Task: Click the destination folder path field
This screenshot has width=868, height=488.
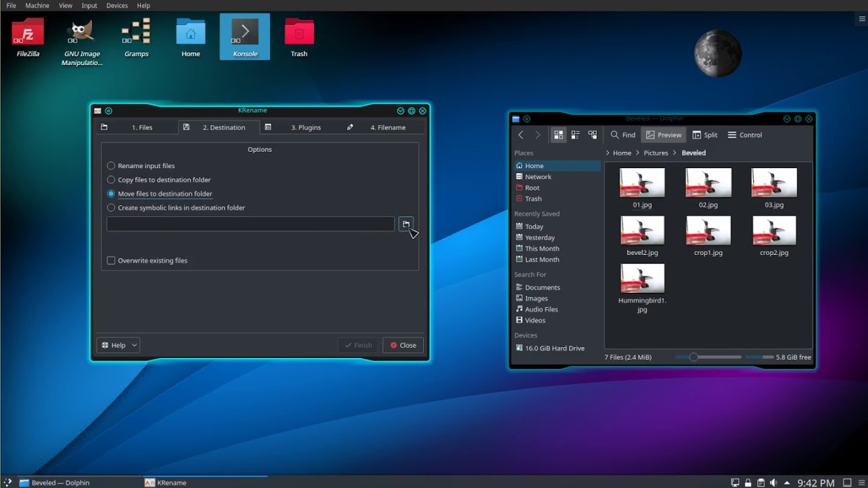Action: point(250,224)
